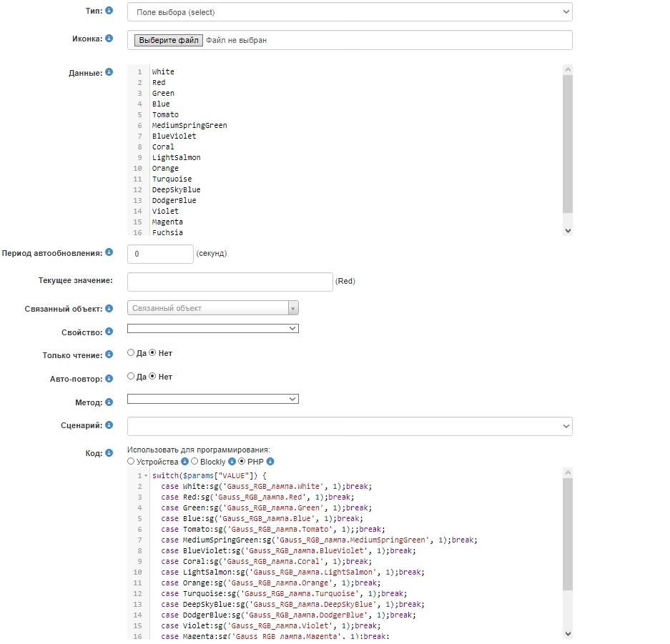The width and height of the screenshot is (670, 644).
Task: Click into the Текущее значение input field
Action: [230, 282]
